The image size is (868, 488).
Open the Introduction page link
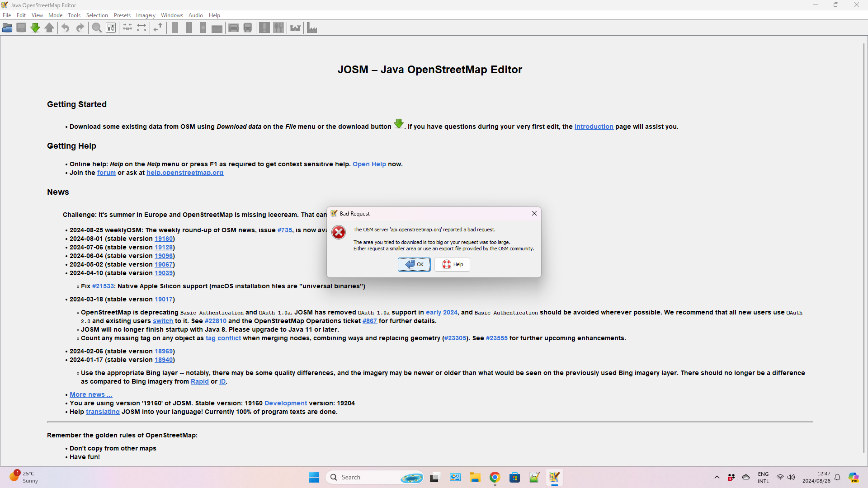coord(594,127)
